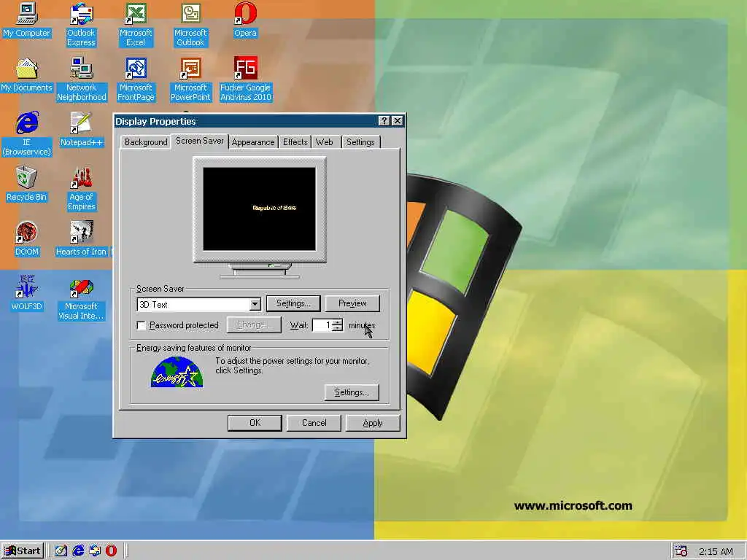Viewport: 747px width, 560px height.
Task: Click Show Desktop in Quick Launch
Action: pyautogui.click(x=61, y=551)
